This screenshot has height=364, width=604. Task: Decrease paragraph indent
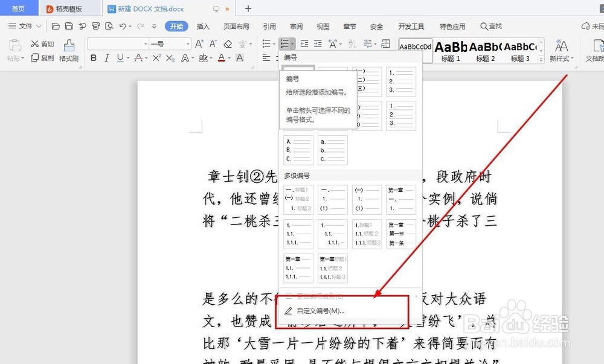coord(304,44)
